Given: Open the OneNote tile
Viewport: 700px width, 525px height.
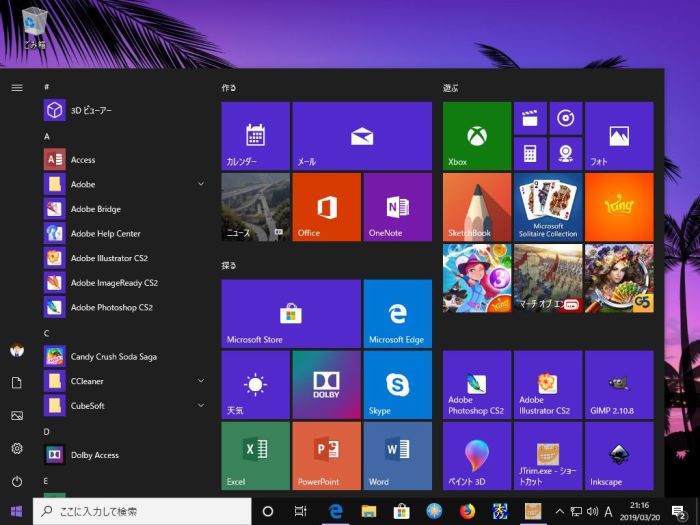Looking at the screenshot, I should pos(397,206).
